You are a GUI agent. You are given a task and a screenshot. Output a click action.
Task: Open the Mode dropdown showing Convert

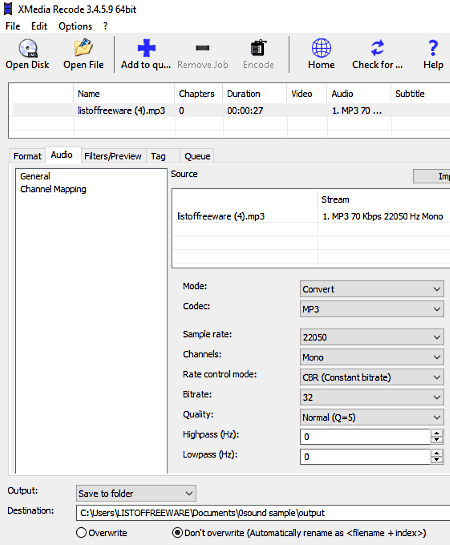point(372,289)
